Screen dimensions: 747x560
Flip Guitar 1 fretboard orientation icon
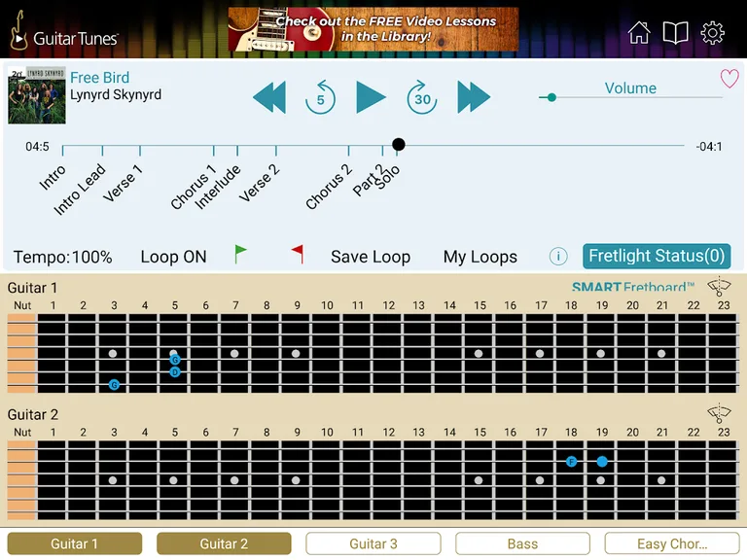pyautogui.click(x=719, y=287)
